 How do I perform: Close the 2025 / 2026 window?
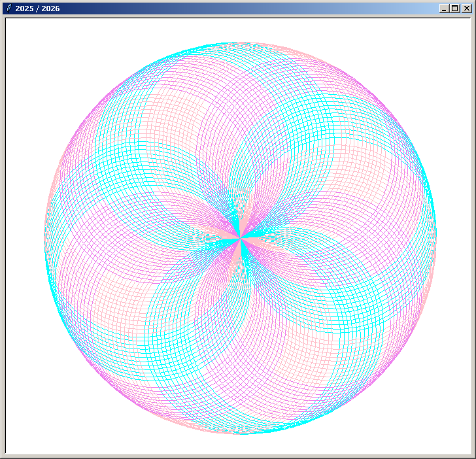click(466, 8)
